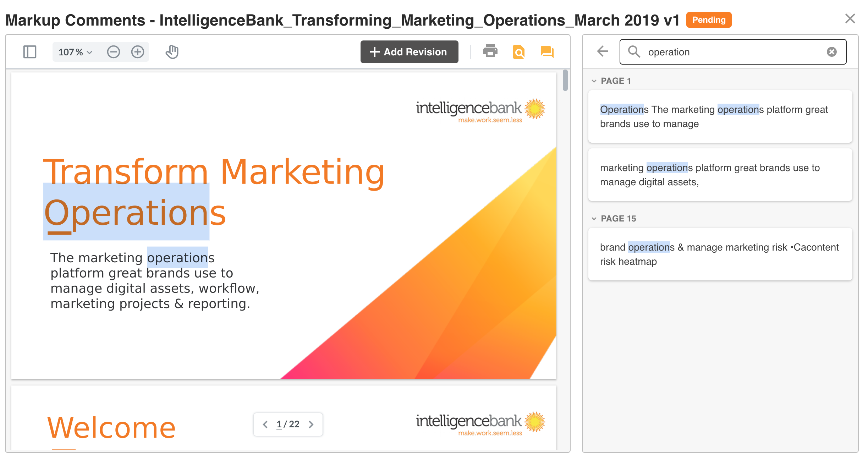The height and width of the screenshot is (460, 868).
Task: Click the back arrow in search panel
Action: pos(602,51)
